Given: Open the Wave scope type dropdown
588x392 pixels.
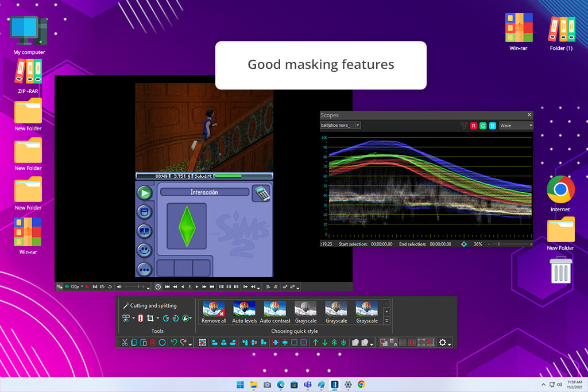Looking at the screenshot, I should click(x=516, y=126).
